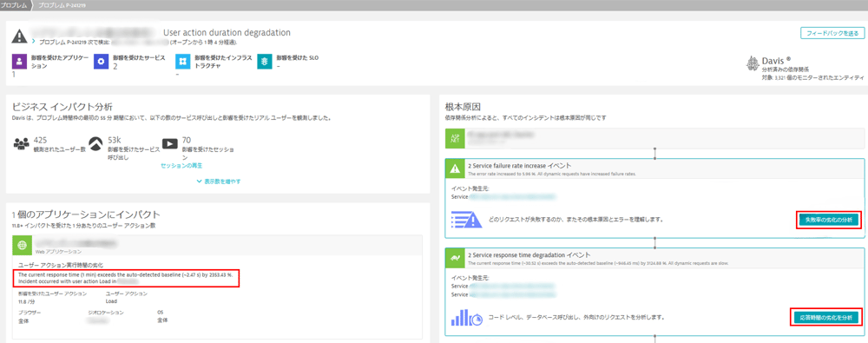Image resolution: width=868 pixels, height=343 pixels.
Task: Open the セッションの再生 link
Action: click(x=181, y=166)
